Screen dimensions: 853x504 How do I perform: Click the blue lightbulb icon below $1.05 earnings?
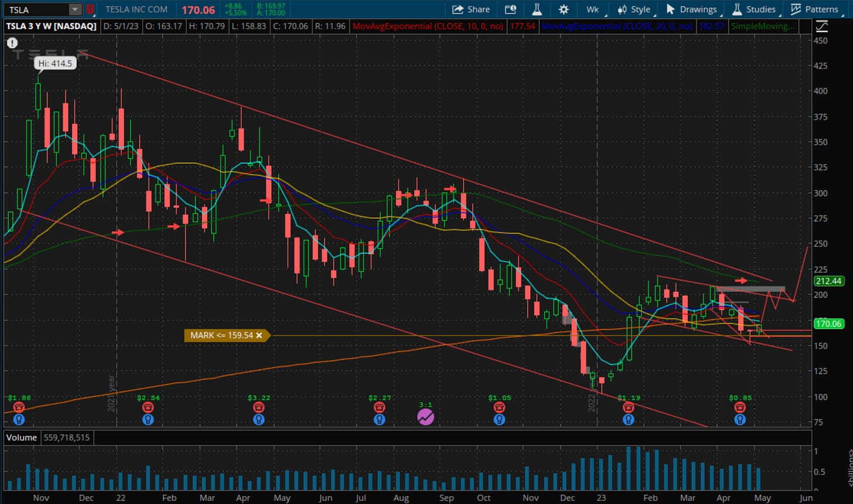click(499, 419)
